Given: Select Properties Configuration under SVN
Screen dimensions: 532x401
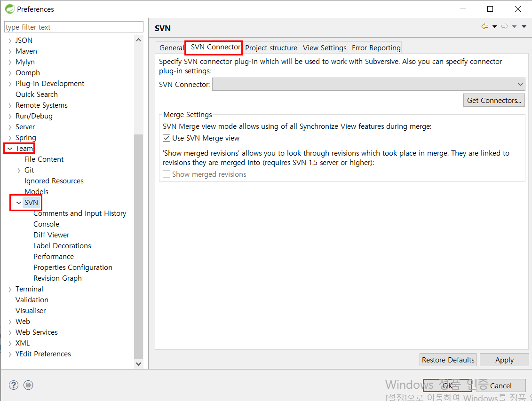Looking at the screenshot, I should [x=72, y=267].
